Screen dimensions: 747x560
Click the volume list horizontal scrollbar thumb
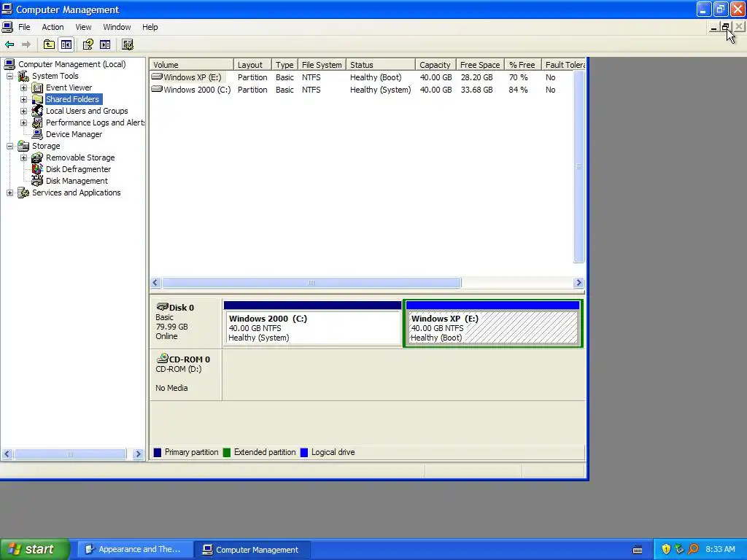coord(311,283)
